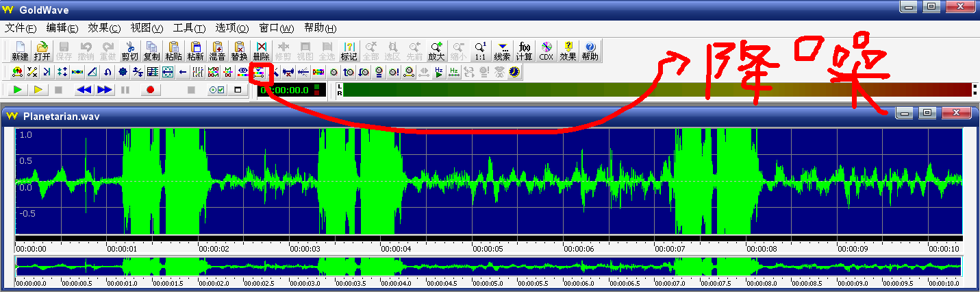
Task: Delete selection using the 删除 button
Action: point(261,51)
